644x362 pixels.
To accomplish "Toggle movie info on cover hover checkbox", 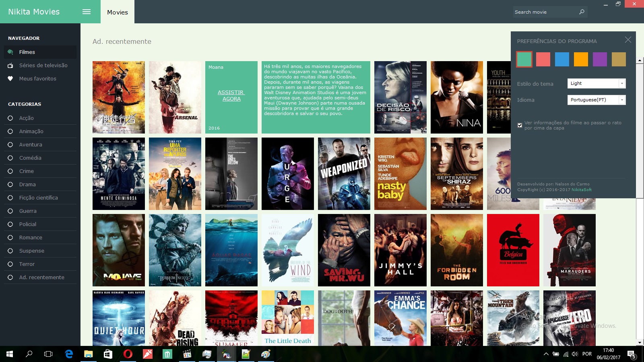I will [x=520, y=125].
